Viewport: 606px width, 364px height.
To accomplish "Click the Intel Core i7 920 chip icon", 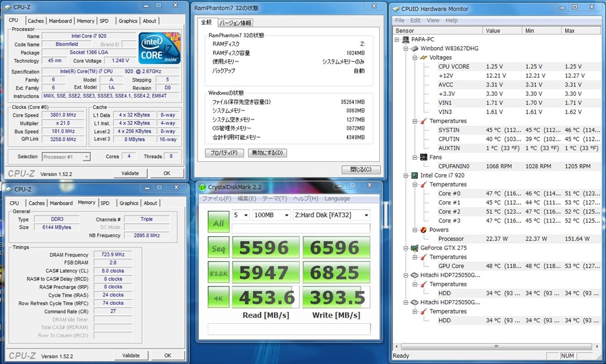I will pos(414,175).
